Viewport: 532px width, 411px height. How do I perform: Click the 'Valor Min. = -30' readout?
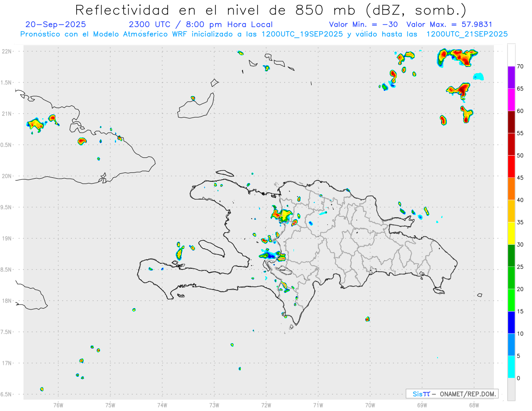[364, 25]
